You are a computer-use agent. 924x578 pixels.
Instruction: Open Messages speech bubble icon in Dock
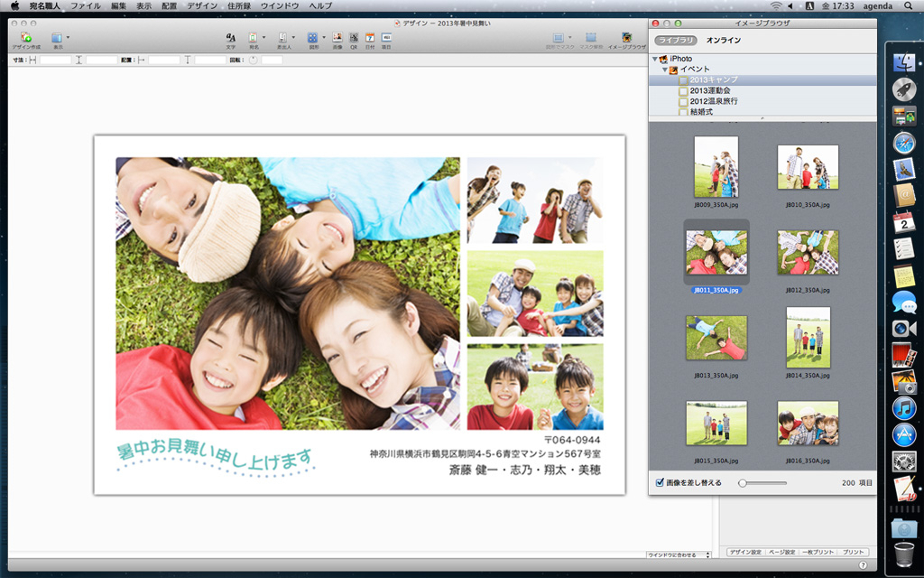(x=904, y=302)
